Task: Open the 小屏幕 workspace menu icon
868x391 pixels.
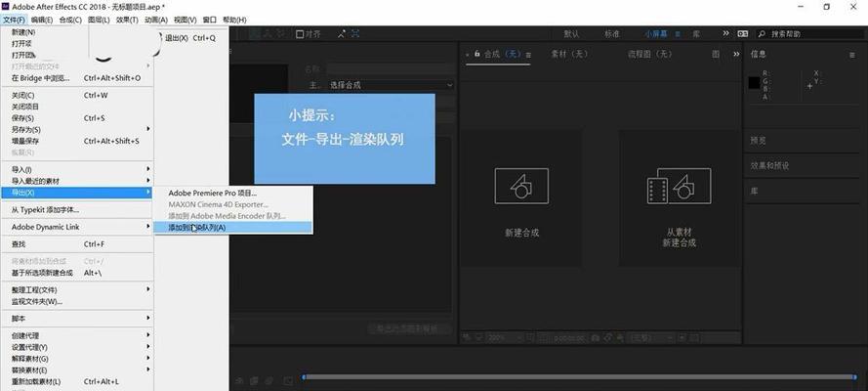Action: click(678, 34)
